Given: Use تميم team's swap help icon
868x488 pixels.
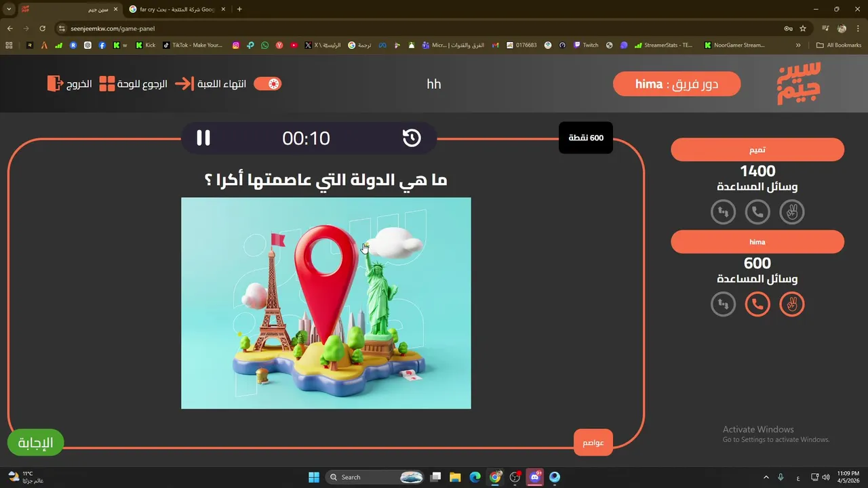Looking at the screenshot, I should click(x=724, y=212).
